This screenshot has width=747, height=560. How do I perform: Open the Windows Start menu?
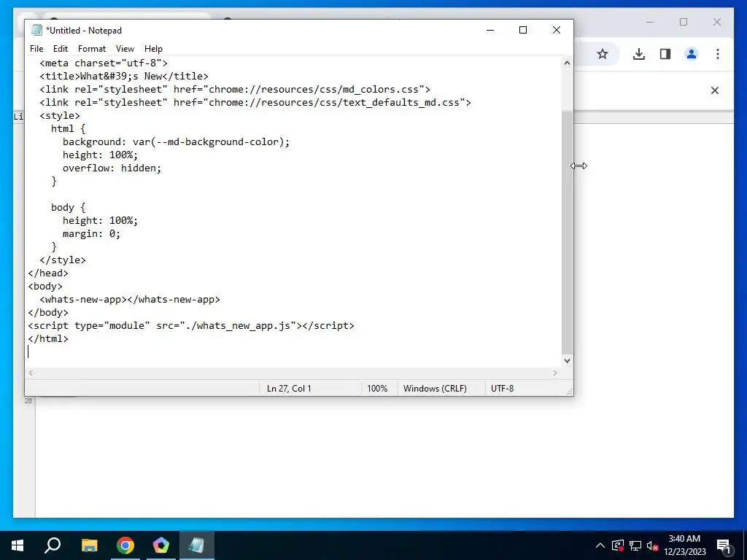click(18, 545)
